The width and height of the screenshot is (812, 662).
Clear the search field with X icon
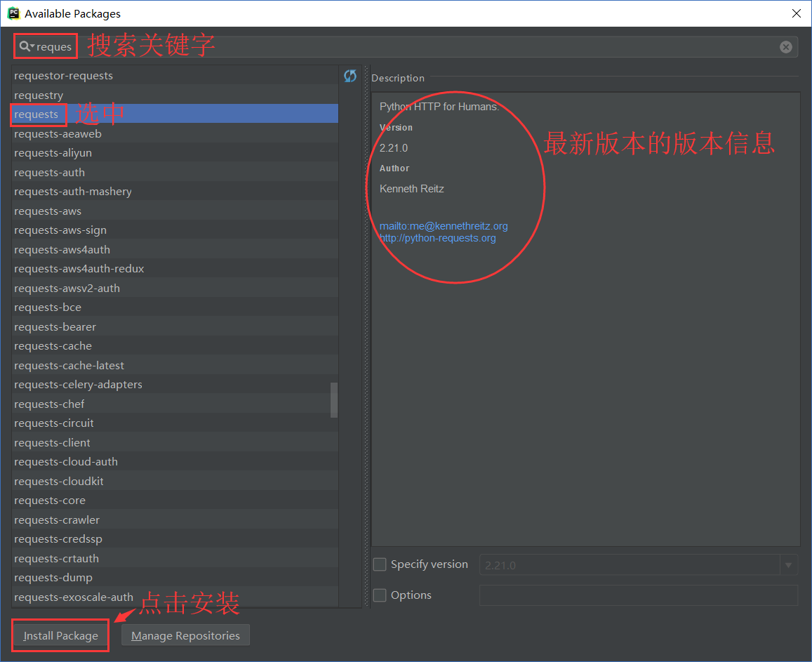(786, 47)
